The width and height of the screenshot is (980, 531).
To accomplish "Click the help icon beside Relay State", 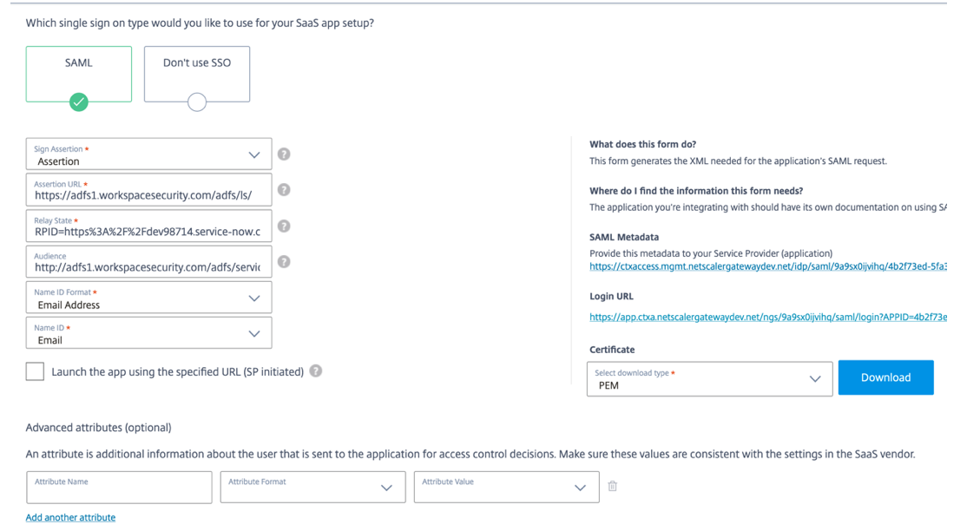I will coord(284,226).
